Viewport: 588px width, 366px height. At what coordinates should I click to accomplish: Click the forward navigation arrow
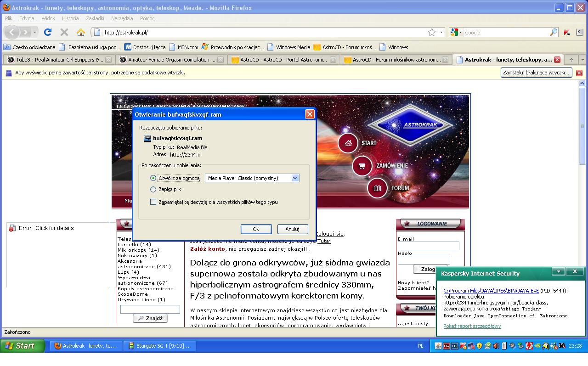(x=25, y=32)
